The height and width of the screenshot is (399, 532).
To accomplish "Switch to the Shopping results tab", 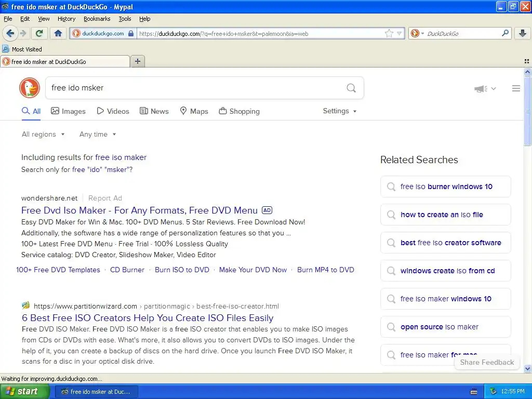I will (239, 111).
